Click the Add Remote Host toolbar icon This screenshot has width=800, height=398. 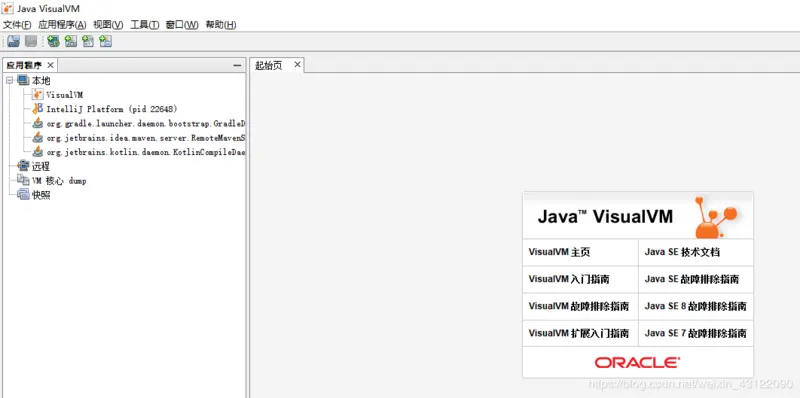pyautogui.click(x=53, y=41)
